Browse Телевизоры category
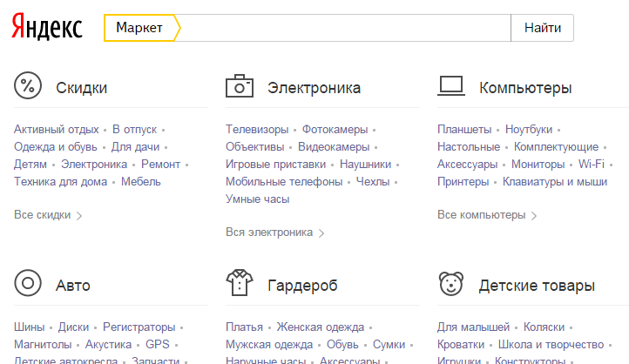Image resolution: width=629 pixels, height=364 pixels. pos(257,130)
